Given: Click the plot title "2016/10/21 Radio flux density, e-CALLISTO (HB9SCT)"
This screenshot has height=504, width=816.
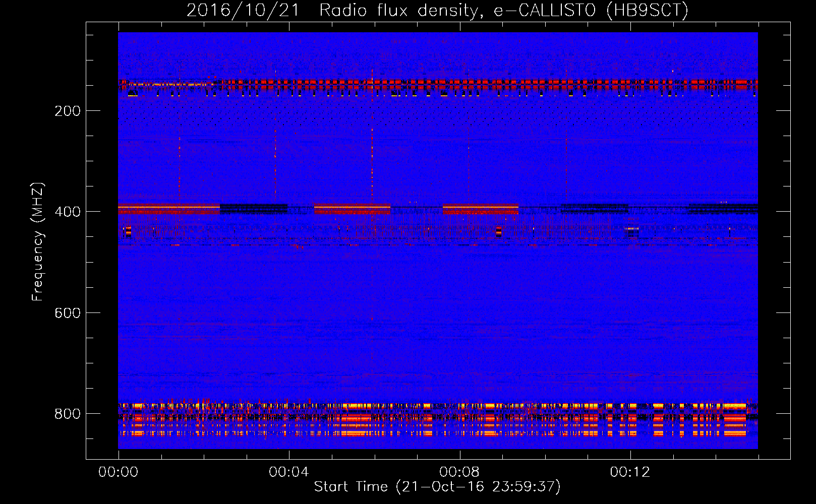Looking at the screenshot, I should (437, 11).
